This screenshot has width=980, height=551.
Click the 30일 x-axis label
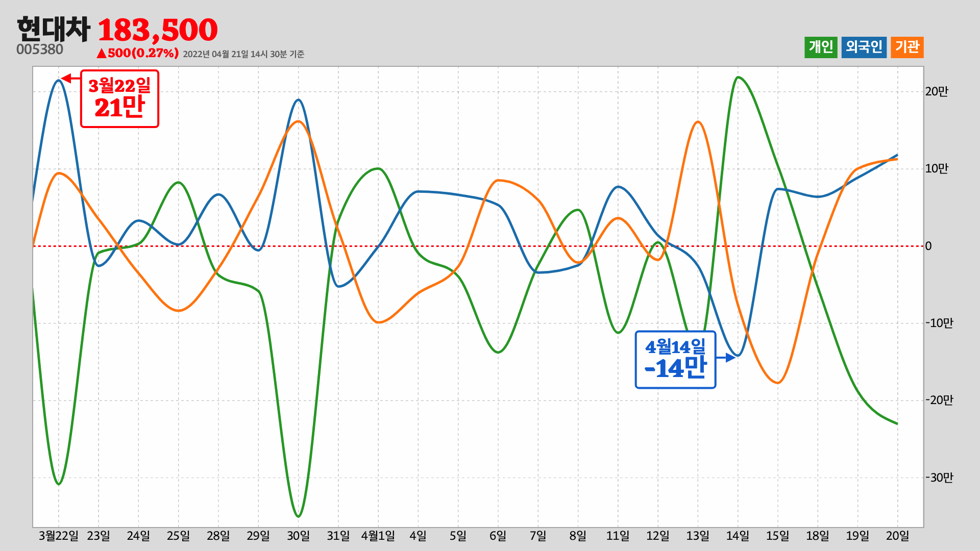pyautogui.click(x=298, y=536)
